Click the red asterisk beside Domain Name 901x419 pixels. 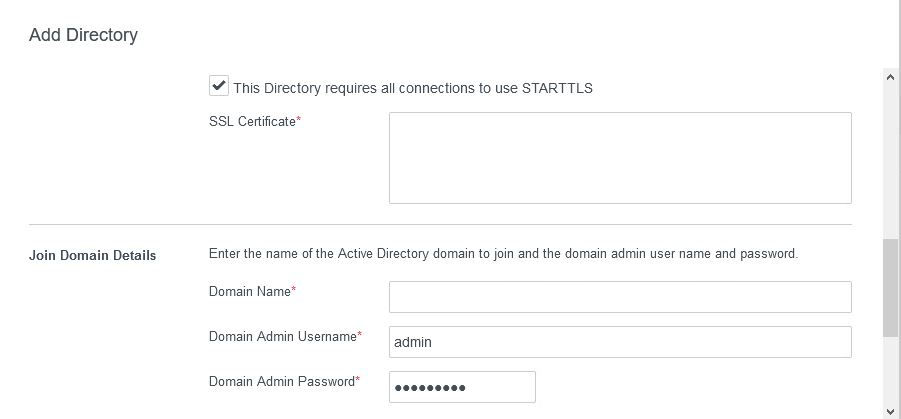click(294, 291)
